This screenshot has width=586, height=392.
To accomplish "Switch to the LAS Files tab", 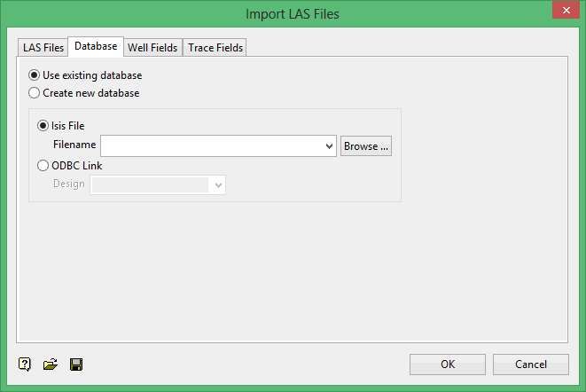I will [x=43, y=48].
